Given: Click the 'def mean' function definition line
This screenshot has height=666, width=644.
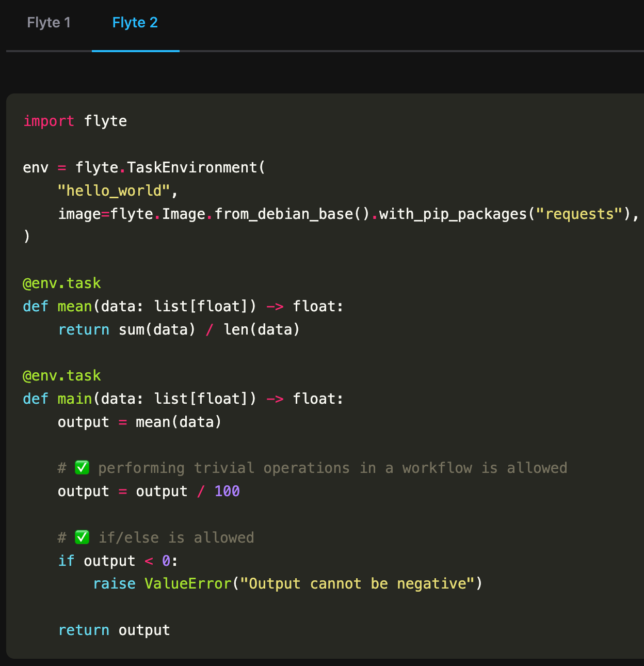Looking at the screenshot, I should (183, 306).
